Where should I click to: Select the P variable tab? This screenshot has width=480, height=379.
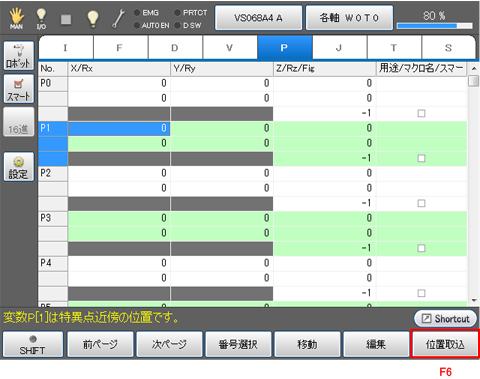(x=285, y=48)
